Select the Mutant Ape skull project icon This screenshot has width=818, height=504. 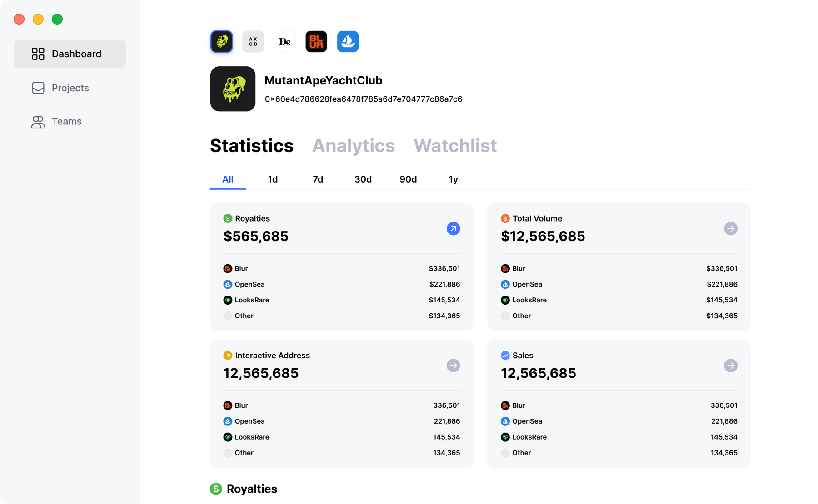[222, 42]
